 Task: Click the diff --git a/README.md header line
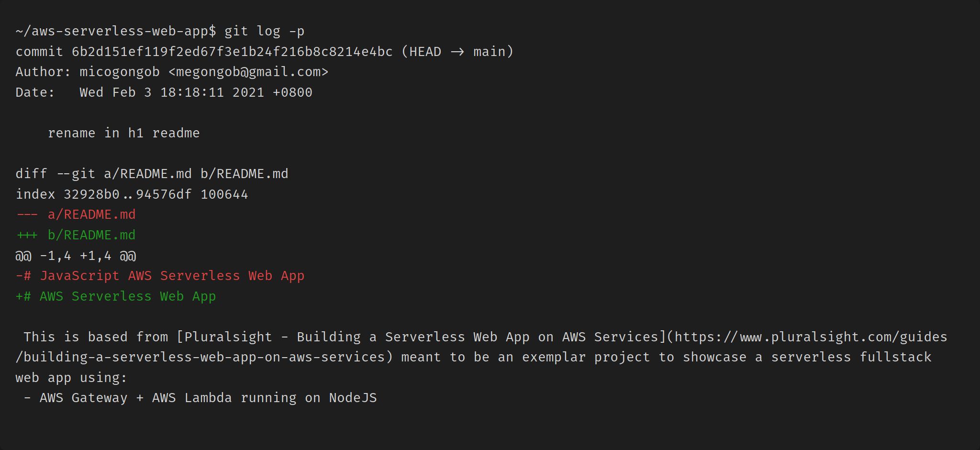[x=152, y=174]
